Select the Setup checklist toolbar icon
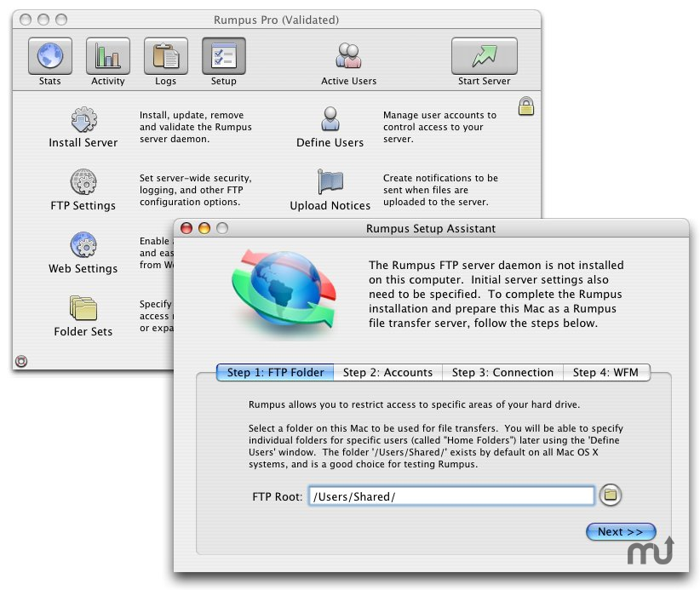Image resolution: width=700 pixels, height=590 pixels. click(x=224, y=56)
